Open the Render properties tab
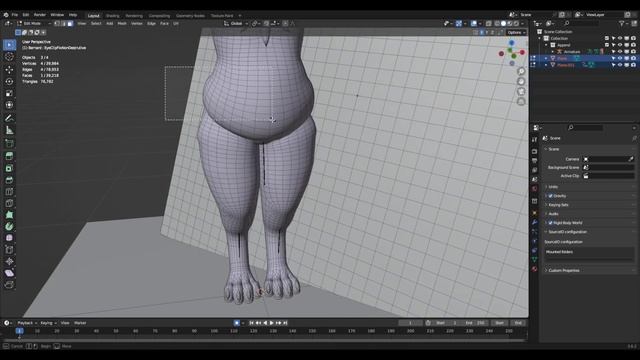The height and width of the screenshot is (360, 640). 534,151
